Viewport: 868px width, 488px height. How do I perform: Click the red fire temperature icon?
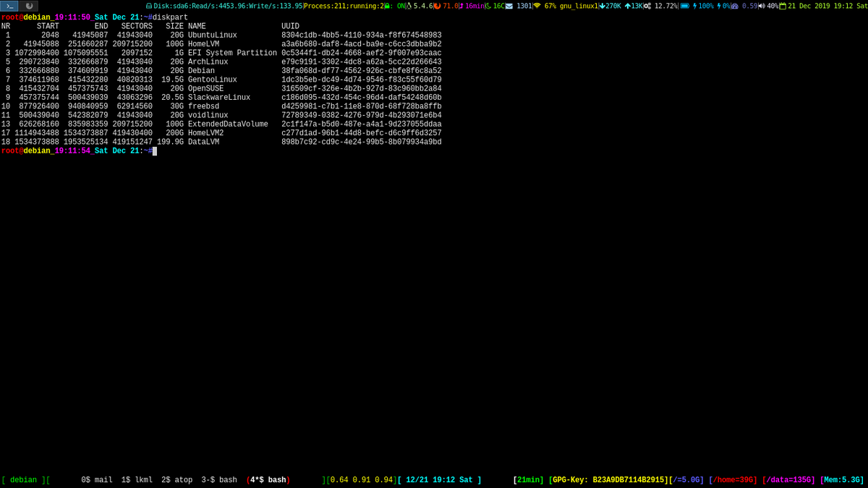click(437, 6)
